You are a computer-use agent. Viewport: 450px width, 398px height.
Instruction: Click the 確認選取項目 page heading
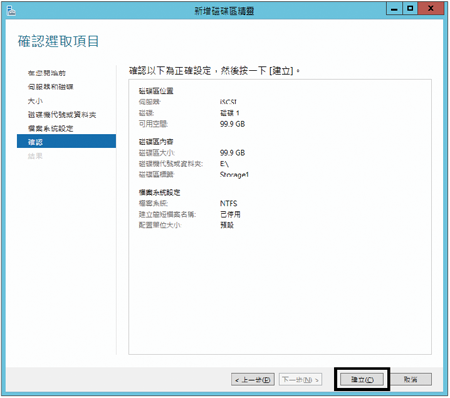pyautogui.click(x=58, y=42)
